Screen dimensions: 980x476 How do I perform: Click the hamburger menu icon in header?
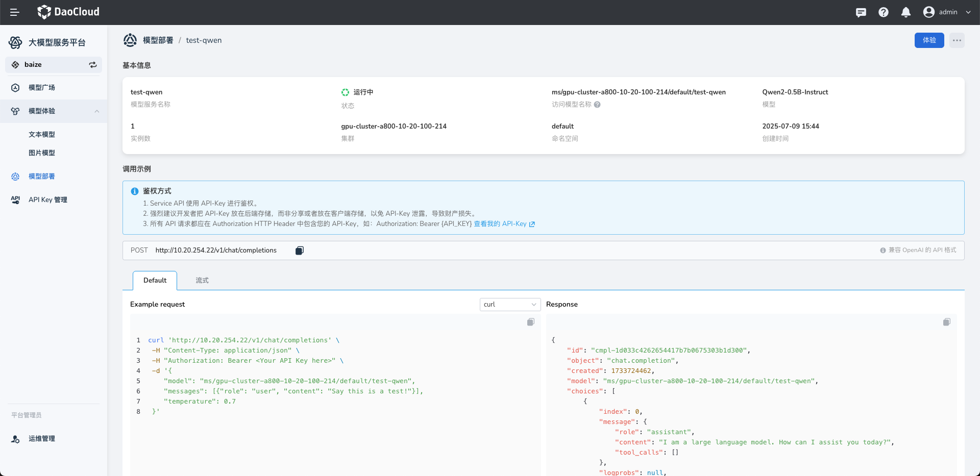coord(14,12)
